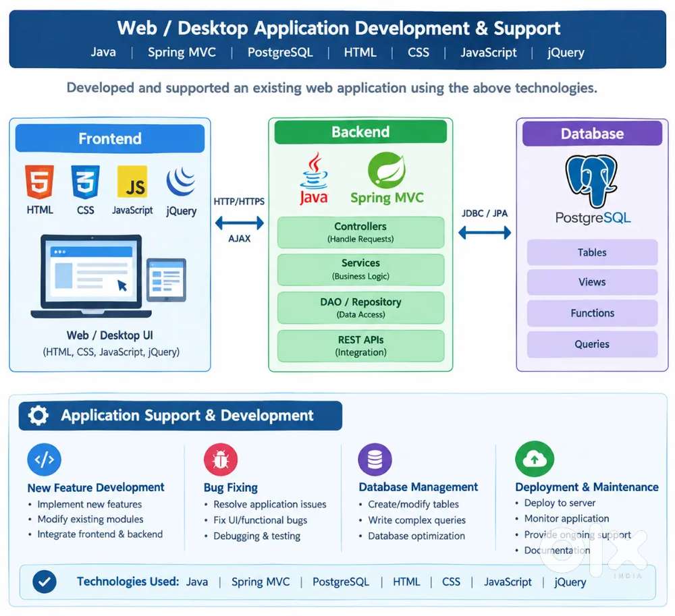Click 'jQuery' in the Technologies Used row
Viewport: 675px width, 616px height.
[570, 582]
